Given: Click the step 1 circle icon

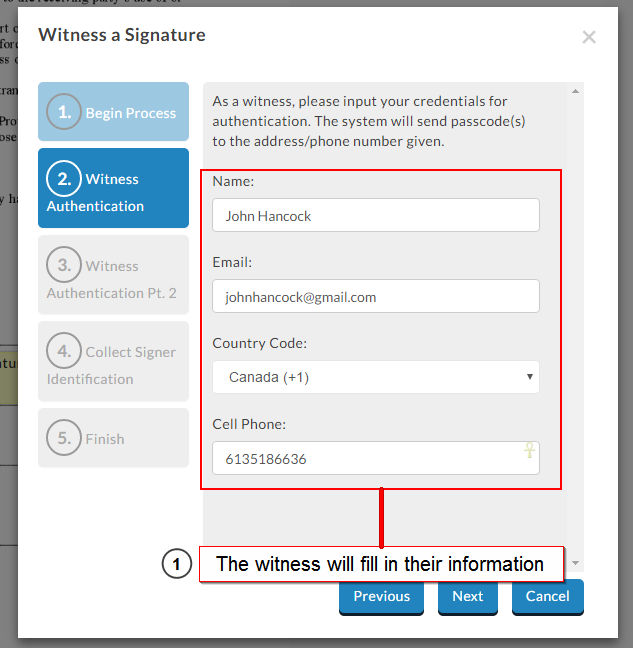Looking at the screenshot, I should pos(64,112).
